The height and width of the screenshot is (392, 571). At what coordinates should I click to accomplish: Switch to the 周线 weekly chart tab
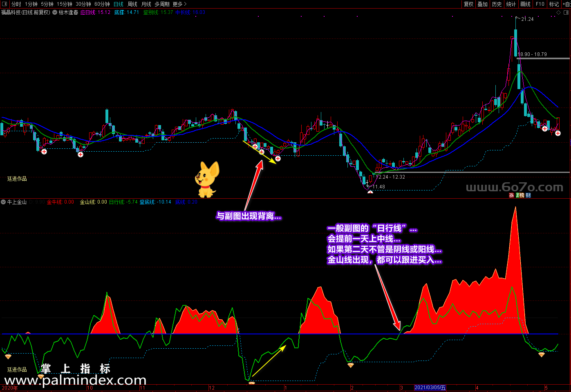click(x=132, y=4)
